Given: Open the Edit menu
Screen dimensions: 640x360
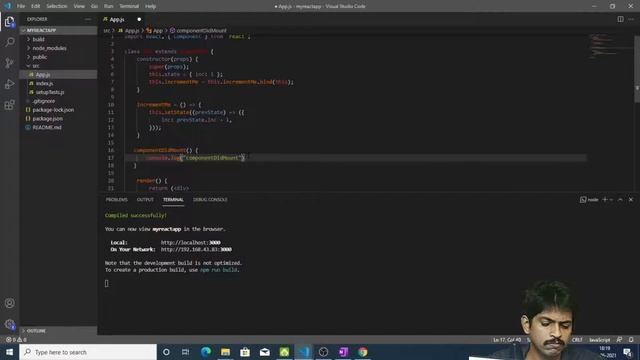Looking at the screenshot, I should click(36, 6).
